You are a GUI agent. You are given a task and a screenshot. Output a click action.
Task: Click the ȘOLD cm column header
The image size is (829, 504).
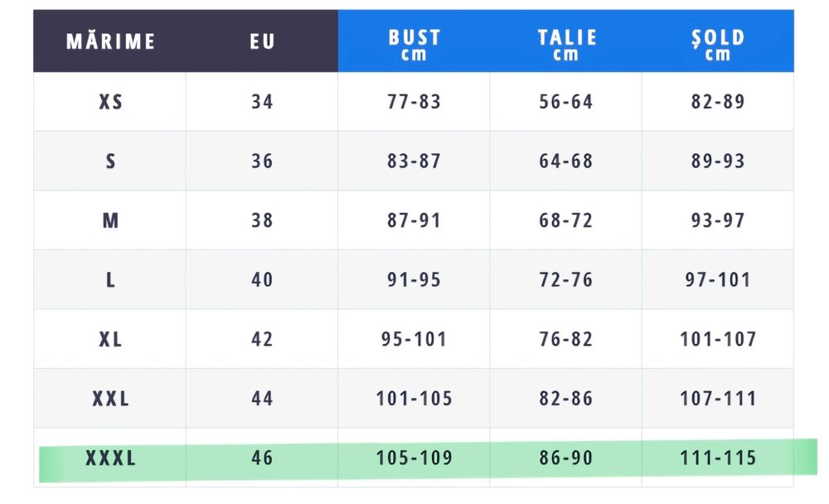tap(718, 44)
